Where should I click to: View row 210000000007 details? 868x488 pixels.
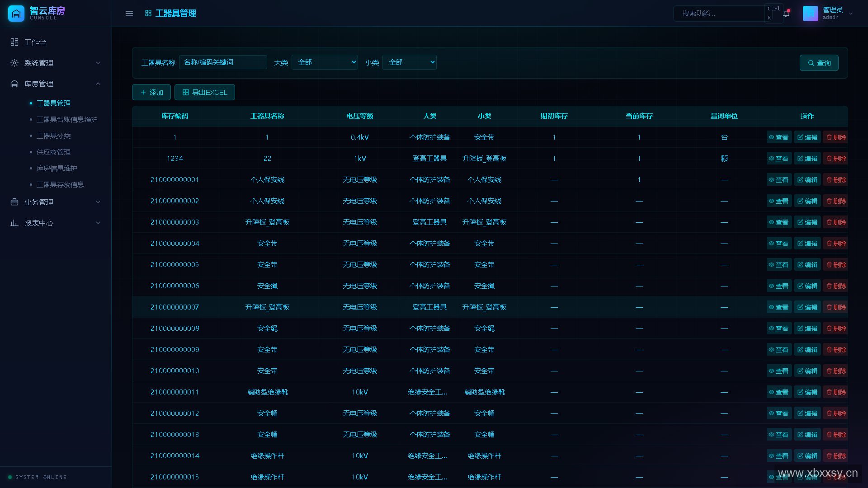[779, 307]
